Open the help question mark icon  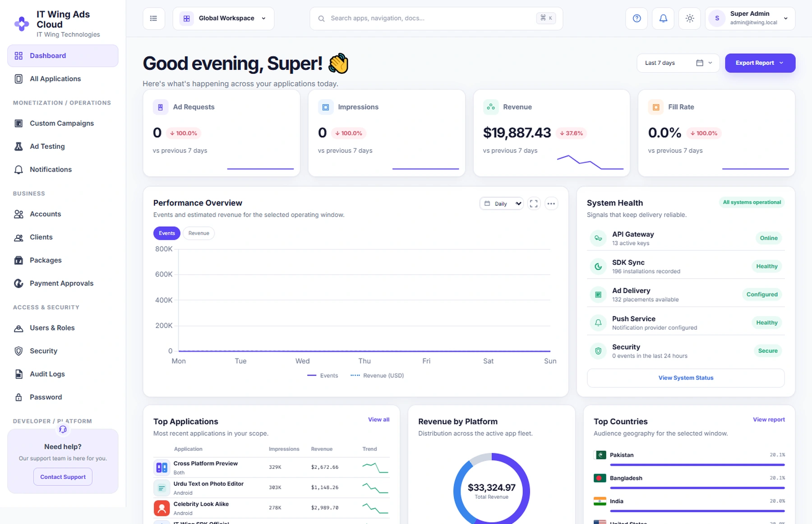(637, 18)
